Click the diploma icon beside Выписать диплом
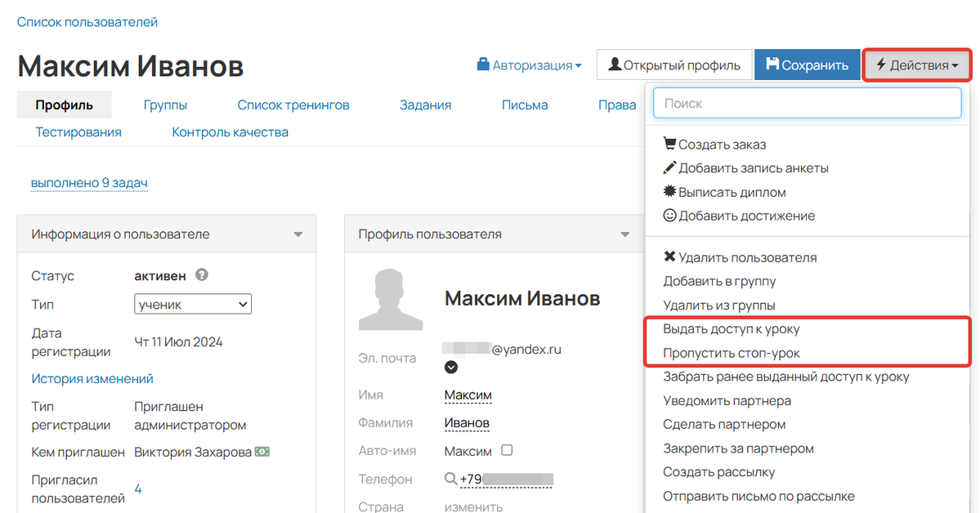The image size is (980, 513). point(670,192)
